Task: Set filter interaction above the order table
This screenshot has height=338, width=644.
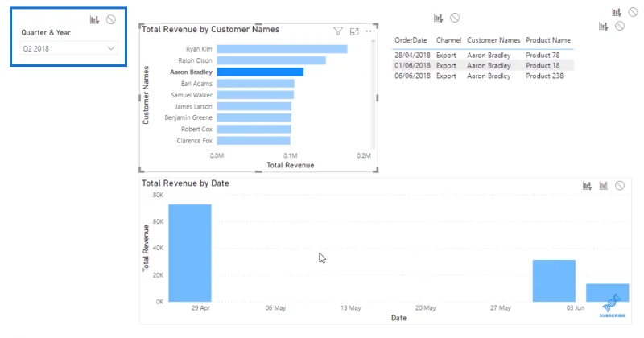Action: point(438,18)
